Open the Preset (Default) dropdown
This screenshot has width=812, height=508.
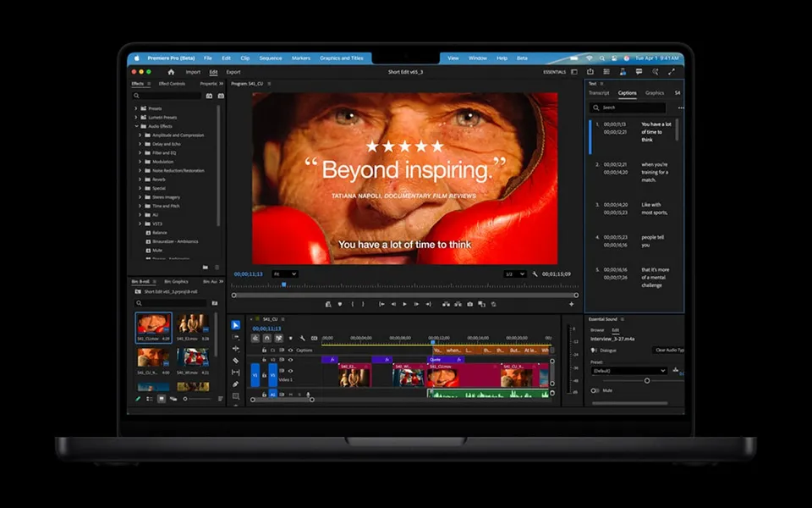pyautogui.click(x=629, y=371)
